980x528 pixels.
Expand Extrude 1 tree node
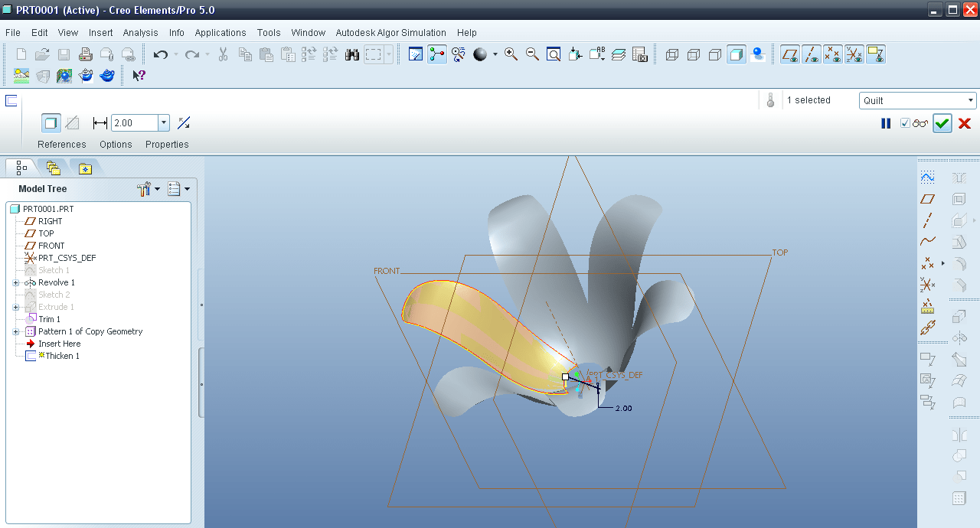[x=16, y=307]
